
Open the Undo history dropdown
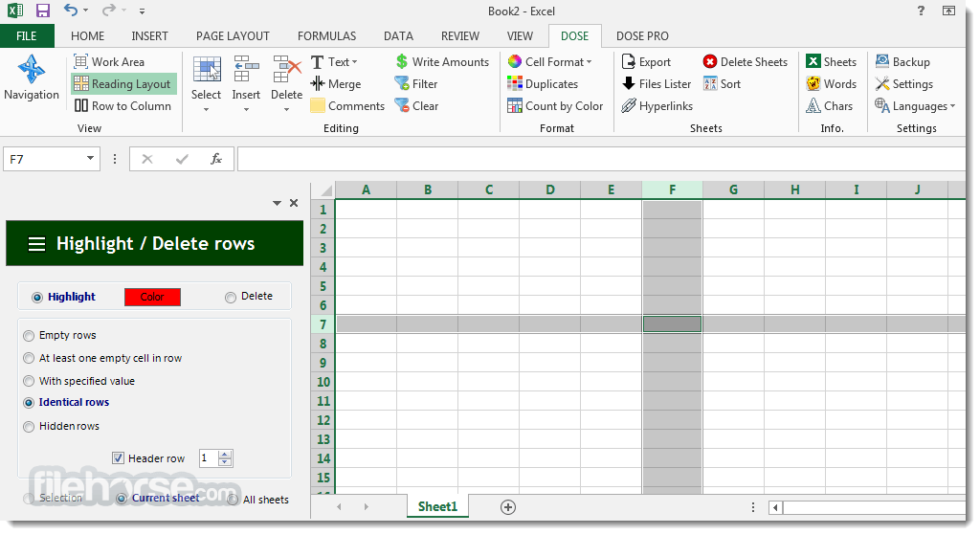point(85,11)
